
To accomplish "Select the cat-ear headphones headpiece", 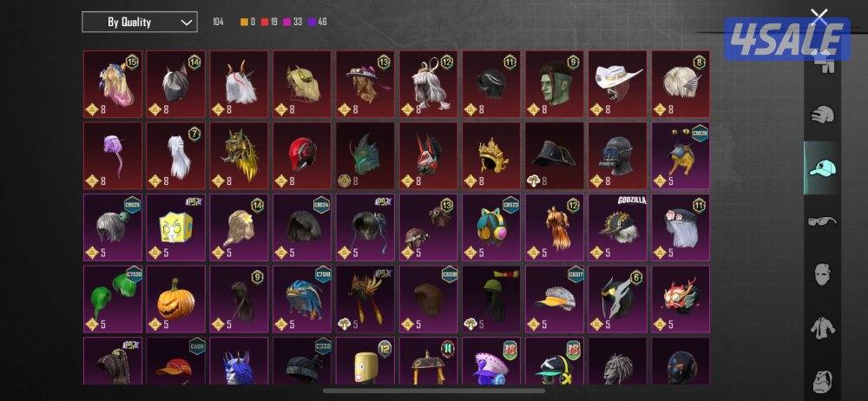I will (491, 227).
